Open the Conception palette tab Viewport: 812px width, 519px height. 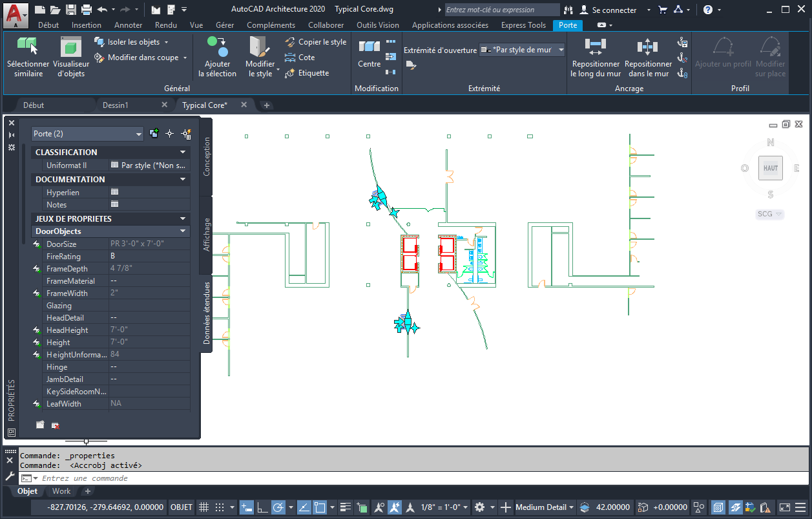tap(207, 156)
